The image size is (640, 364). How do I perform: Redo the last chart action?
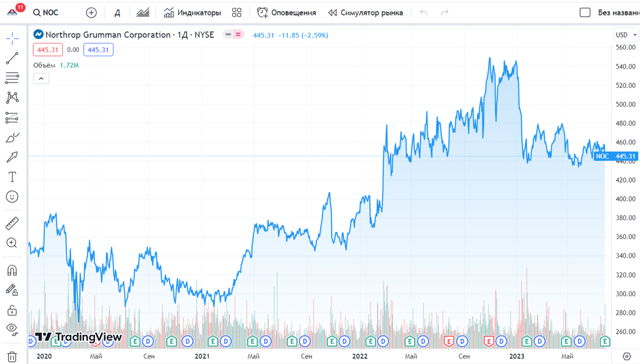click(x=444, y=12)
